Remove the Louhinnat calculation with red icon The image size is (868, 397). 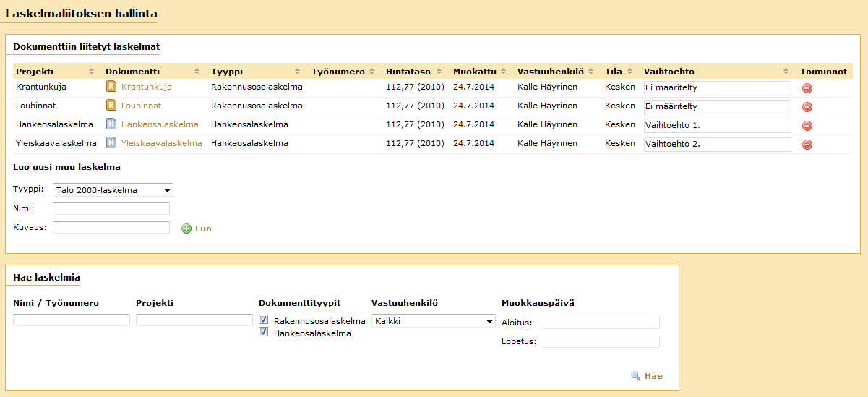[x=807, y=107]
